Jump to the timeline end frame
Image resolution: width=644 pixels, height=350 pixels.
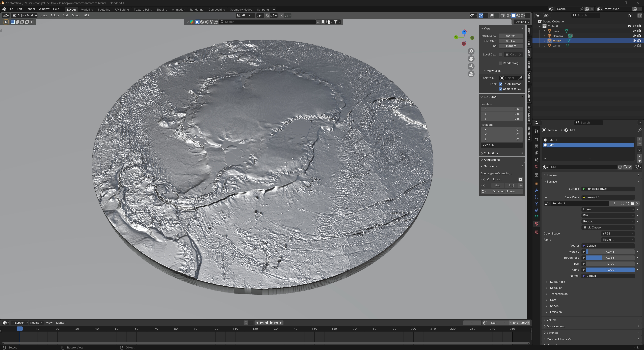(281, 323)
